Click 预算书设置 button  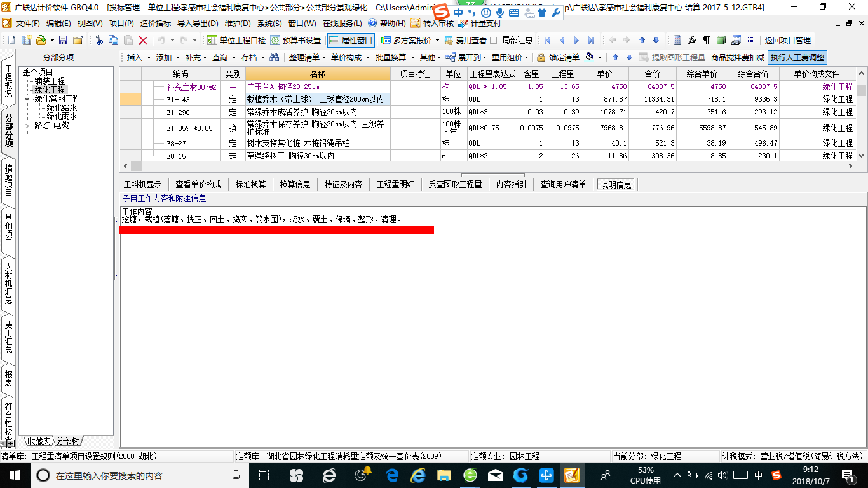pos(296,40)
